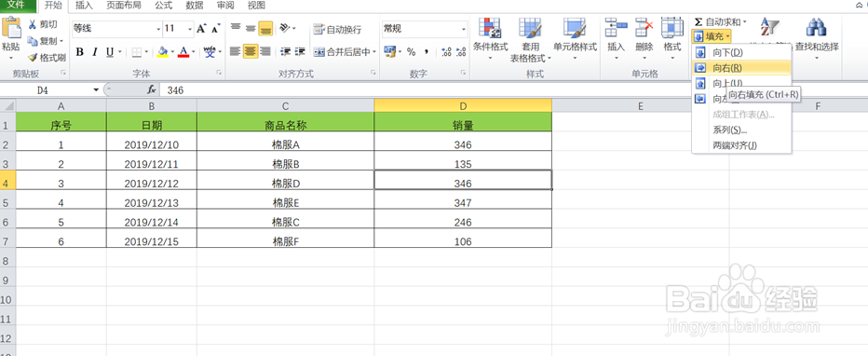
Task: Click the Copy (复制) icon
Action: pos(32,41)
